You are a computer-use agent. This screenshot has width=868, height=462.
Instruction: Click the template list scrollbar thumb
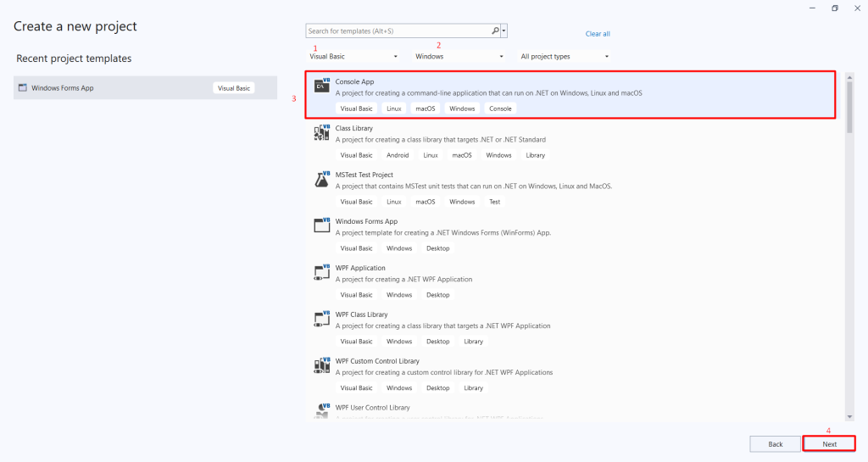pyautogui.click(x=849, y=108)
